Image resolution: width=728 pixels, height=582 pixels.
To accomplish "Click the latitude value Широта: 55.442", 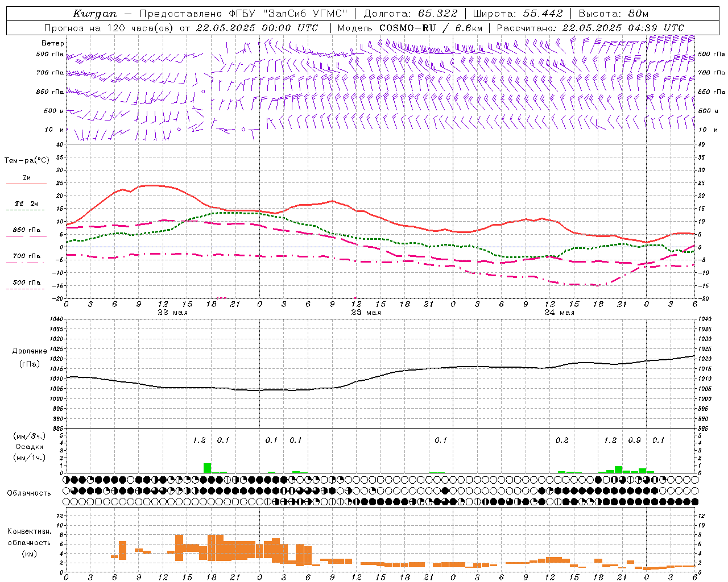I will (x=518, y=14).
